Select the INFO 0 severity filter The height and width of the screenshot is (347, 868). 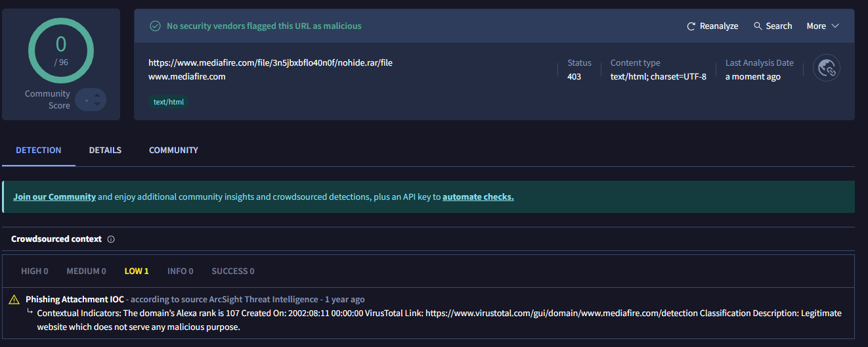click(x=181, y=271)
